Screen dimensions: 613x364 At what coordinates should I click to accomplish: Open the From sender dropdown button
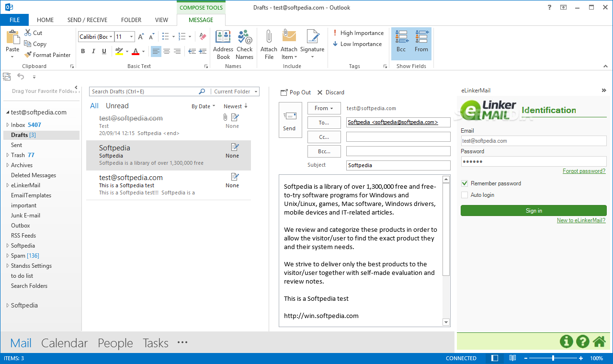324,108
